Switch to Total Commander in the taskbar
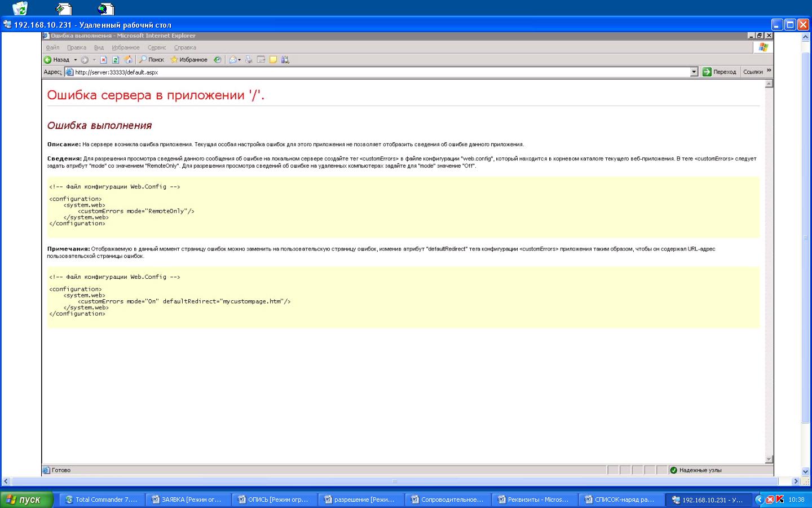 [101, 500]
